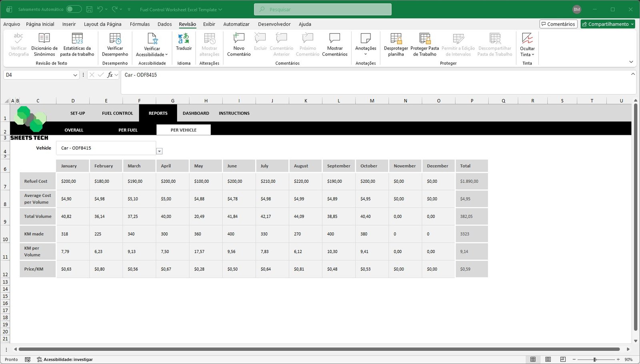The width and height of the screenshot is (640, 364).
Task: Open the Vehicle selection dropdown arrow
Action: click(159, 151)
